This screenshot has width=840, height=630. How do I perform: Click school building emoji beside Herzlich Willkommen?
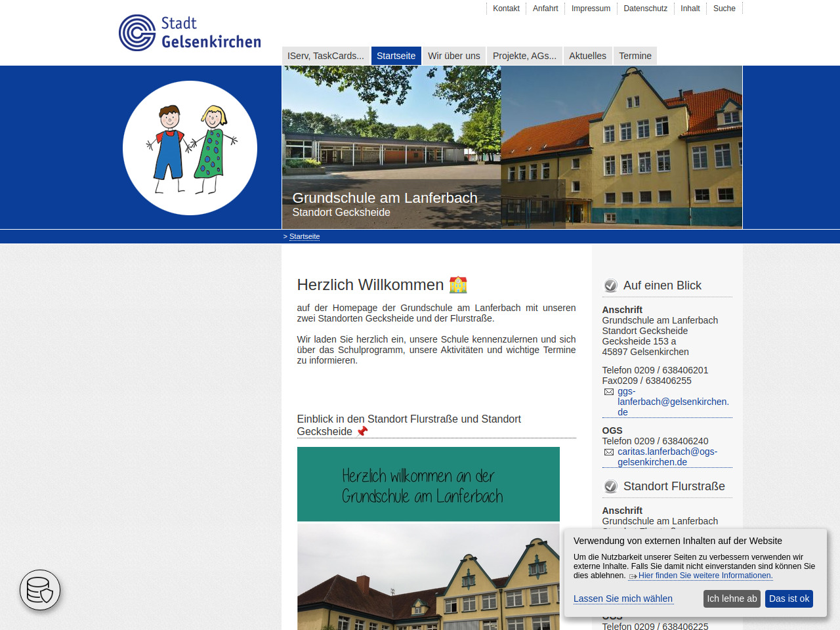(x=458, y=285)
